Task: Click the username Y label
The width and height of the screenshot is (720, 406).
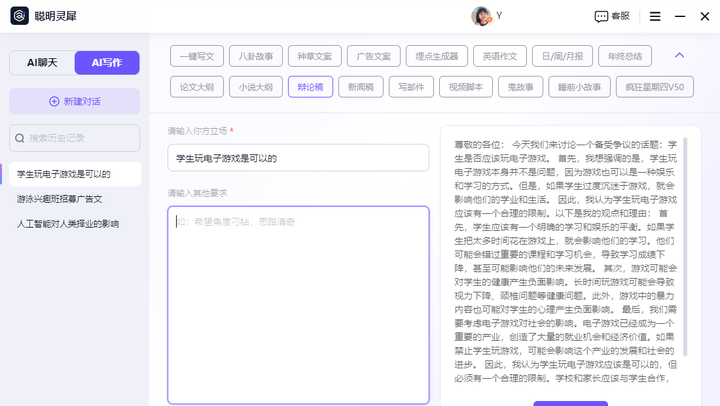Action: 499,16
